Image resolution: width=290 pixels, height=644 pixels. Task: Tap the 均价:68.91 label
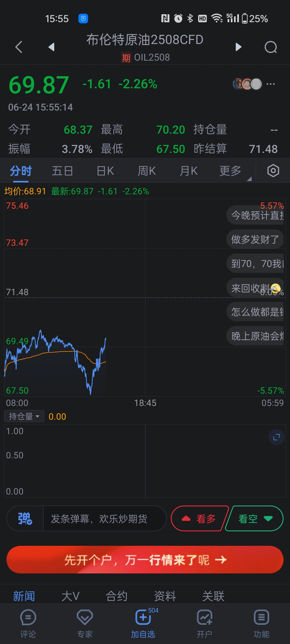(25, 191)
